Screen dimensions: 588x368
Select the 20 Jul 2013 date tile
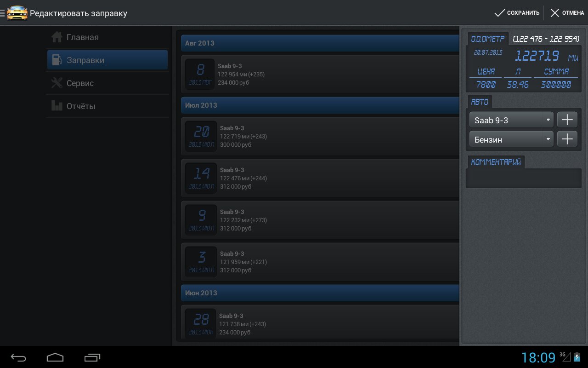coord(201,136)
